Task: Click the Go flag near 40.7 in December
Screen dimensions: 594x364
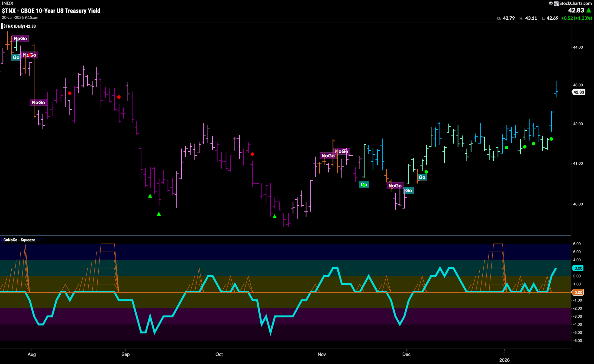Action: tap(422, 177)
